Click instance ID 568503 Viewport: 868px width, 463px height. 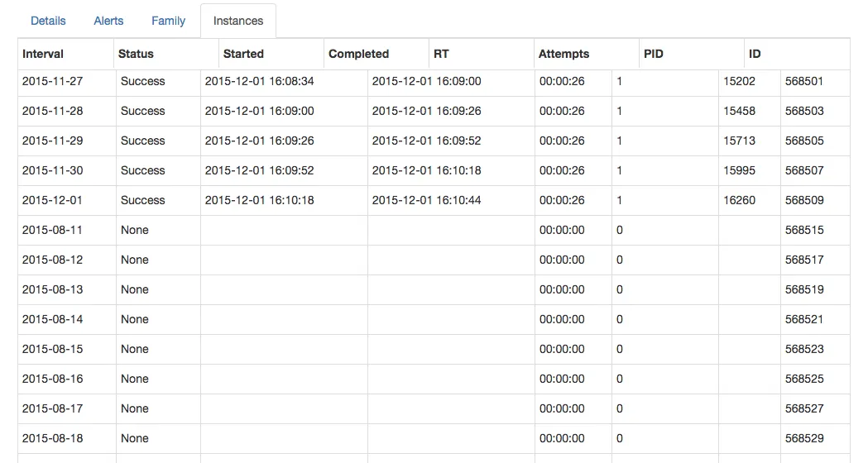804,111
